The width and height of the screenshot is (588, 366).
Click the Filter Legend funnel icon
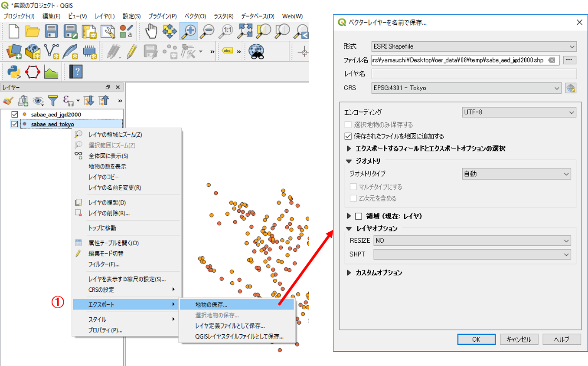(x=53, y=101)
